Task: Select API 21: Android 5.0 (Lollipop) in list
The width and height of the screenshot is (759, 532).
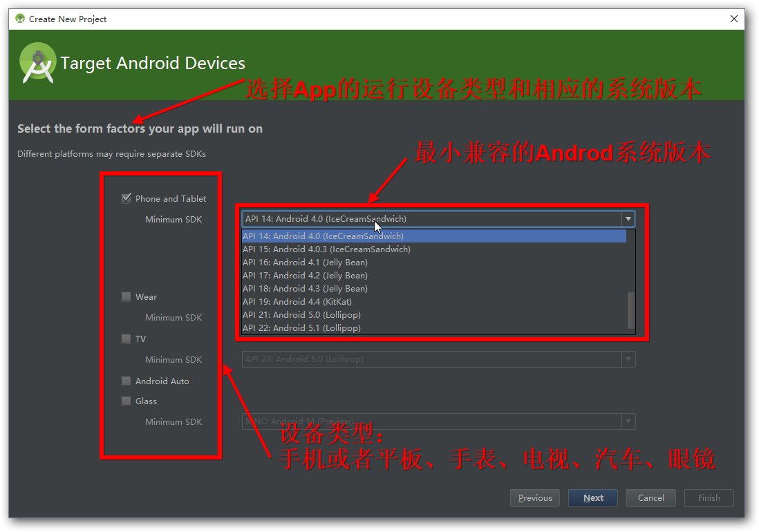Action: click(x=434, y=314)
